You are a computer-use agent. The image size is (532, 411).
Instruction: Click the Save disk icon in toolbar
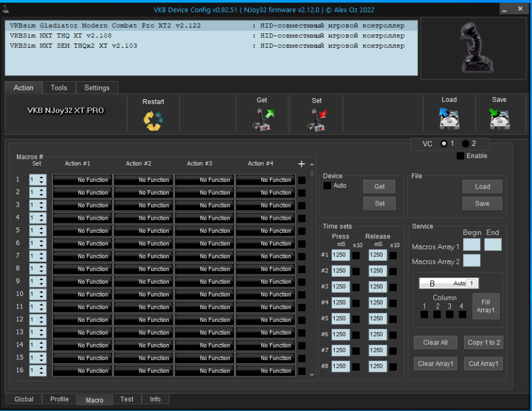point(499,118)
